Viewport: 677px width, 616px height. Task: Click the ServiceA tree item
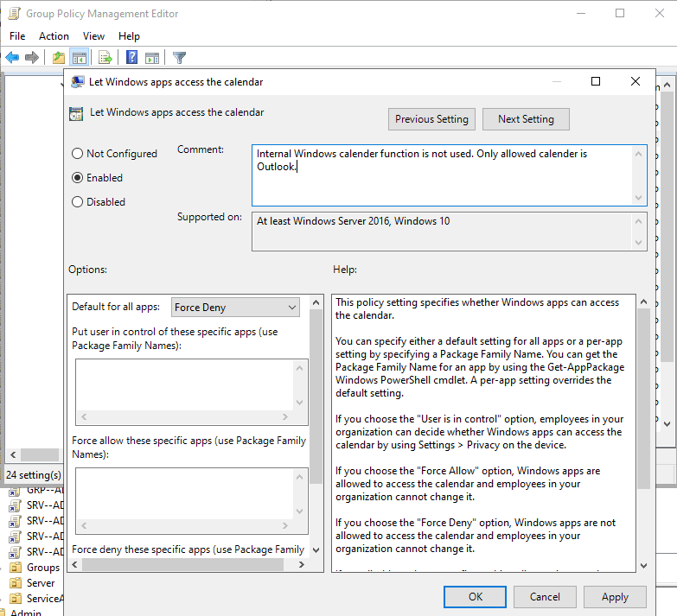pos(45,599)
